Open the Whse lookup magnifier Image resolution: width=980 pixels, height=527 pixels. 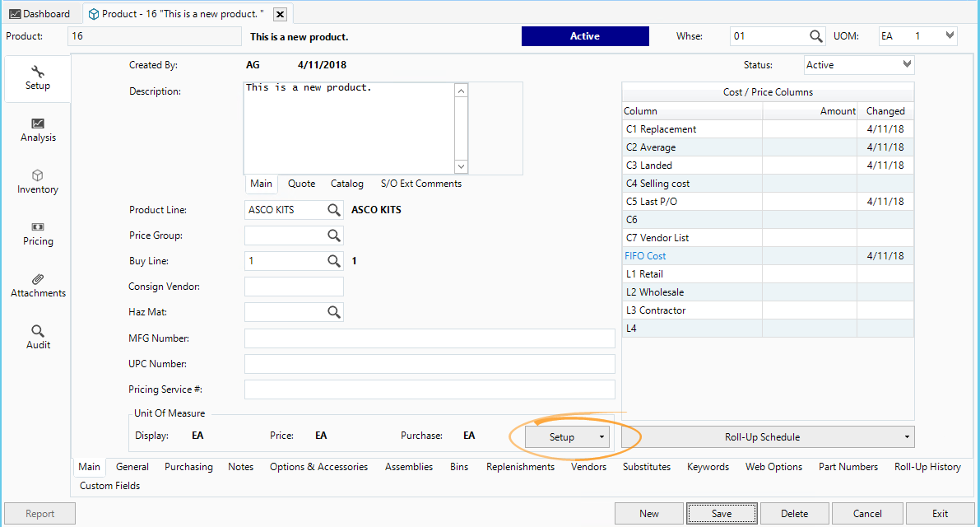(817, 35)
